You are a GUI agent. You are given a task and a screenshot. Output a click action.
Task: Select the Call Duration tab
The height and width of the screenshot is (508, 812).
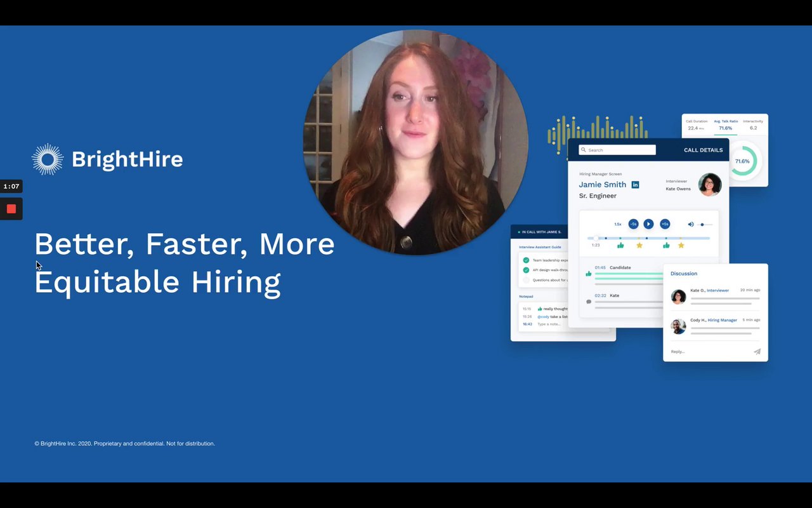697,124
